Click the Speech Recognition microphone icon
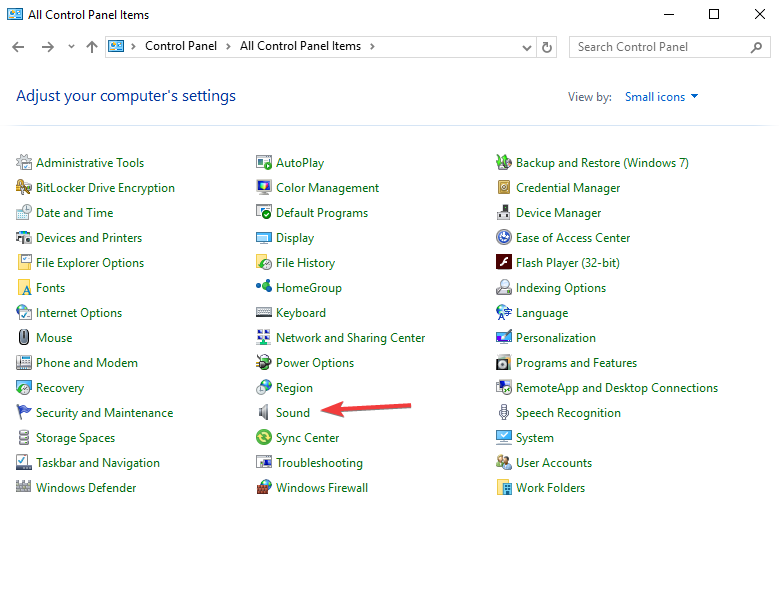Screen dimensions: 779x590 click(x=504, y=412)
